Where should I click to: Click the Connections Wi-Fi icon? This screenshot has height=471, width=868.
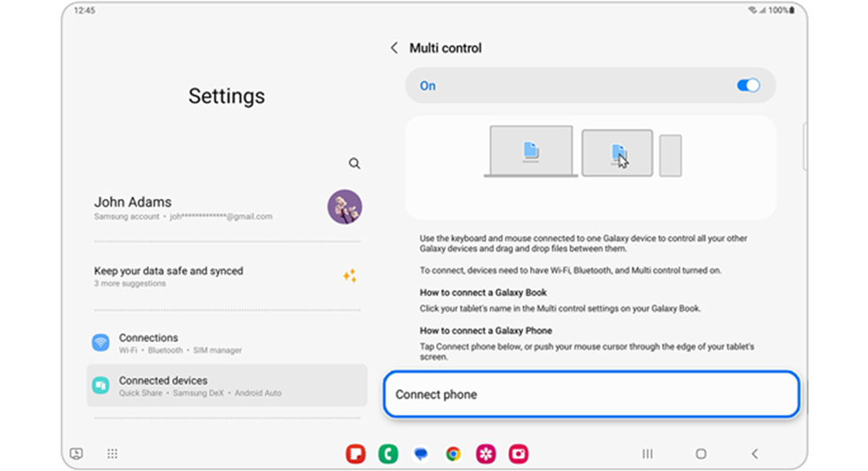pyautogui.click(x=100, y=342)
